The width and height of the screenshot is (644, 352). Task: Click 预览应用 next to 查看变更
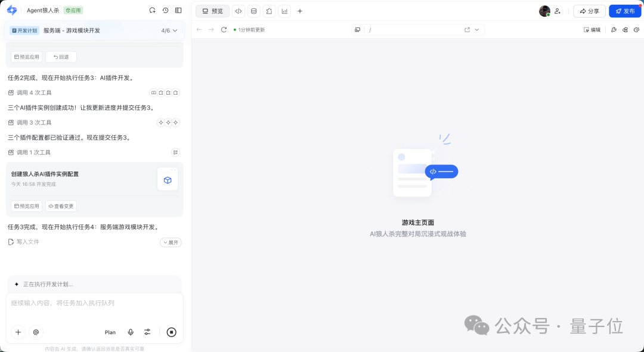[27, 206]
